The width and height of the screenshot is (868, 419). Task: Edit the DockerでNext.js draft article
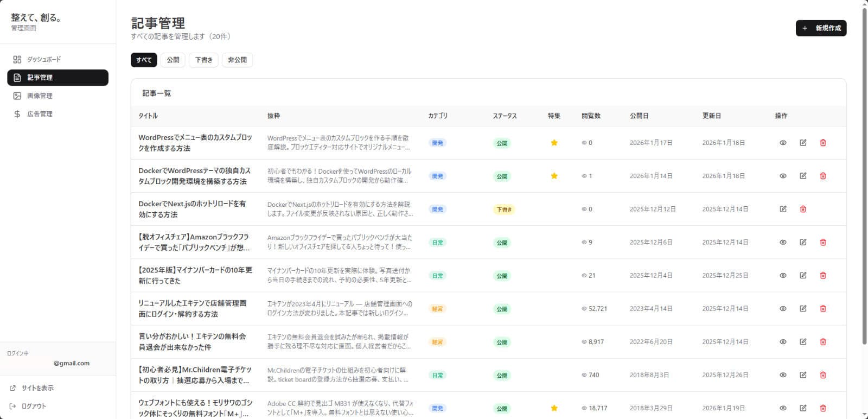click(783, 209)
